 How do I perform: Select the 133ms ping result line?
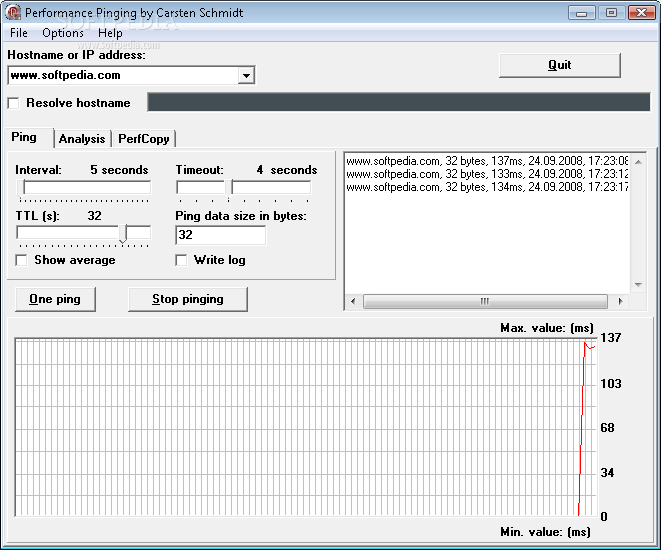487,174
